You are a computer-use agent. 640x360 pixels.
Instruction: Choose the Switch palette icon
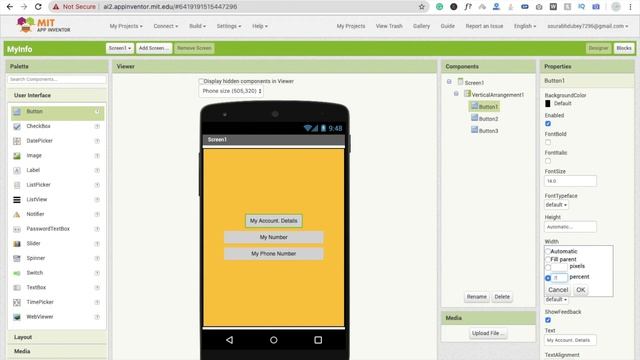pos(17,273)
